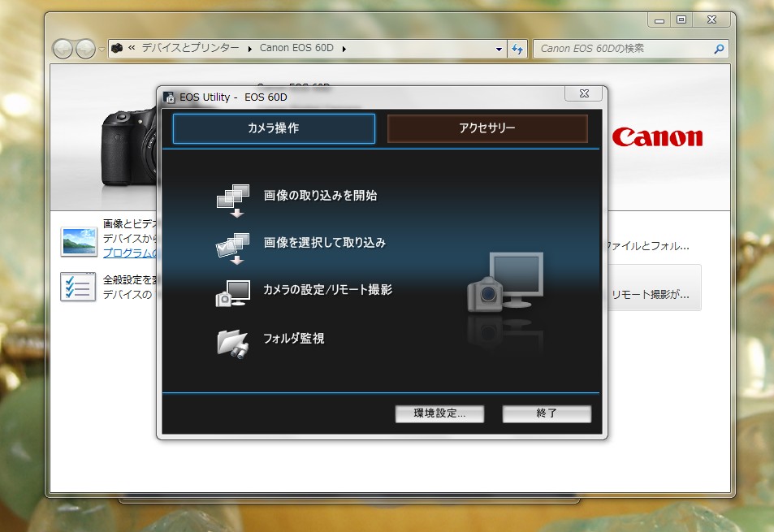Open フォルダ監視
This screenshot has width=774, height=532.
pyautogui.click(x=293, y=338)
